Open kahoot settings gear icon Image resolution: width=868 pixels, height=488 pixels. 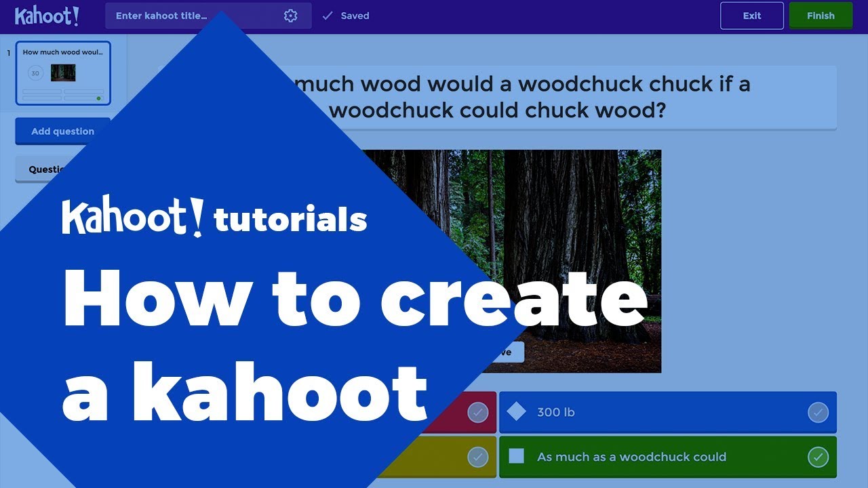tap(291, 16)
